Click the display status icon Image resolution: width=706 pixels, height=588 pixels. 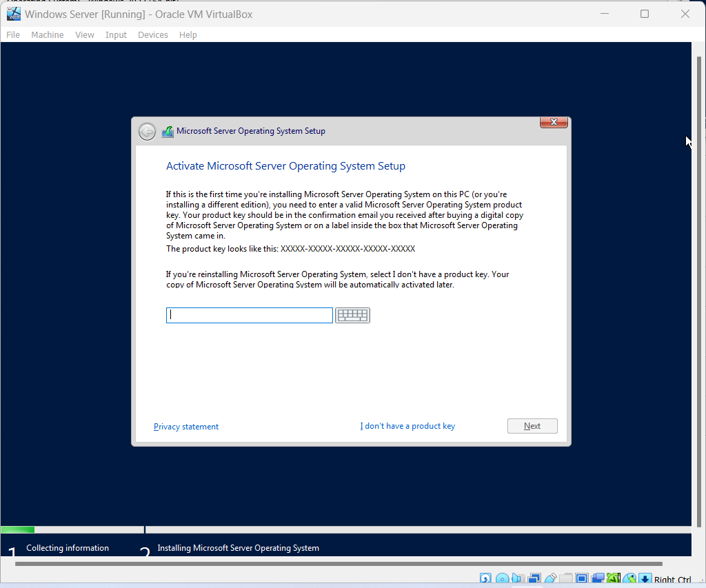[x=582, y=578]
